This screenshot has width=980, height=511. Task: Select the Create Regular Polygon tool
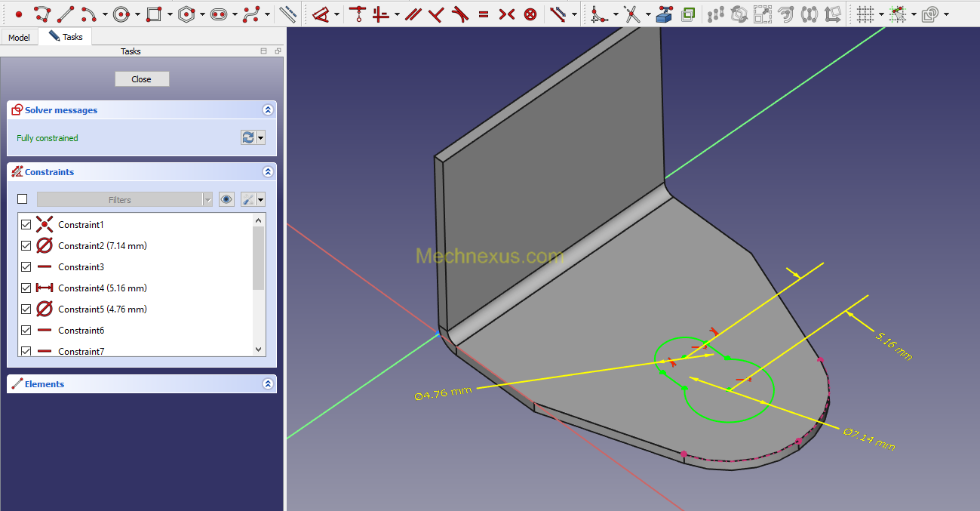point(187,14)
